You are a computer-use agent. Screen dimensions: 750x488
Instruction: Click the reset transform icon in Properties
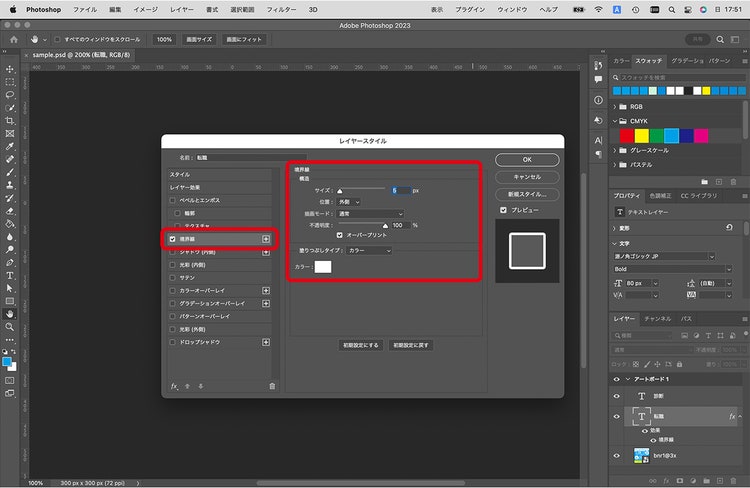click(729, 228)
